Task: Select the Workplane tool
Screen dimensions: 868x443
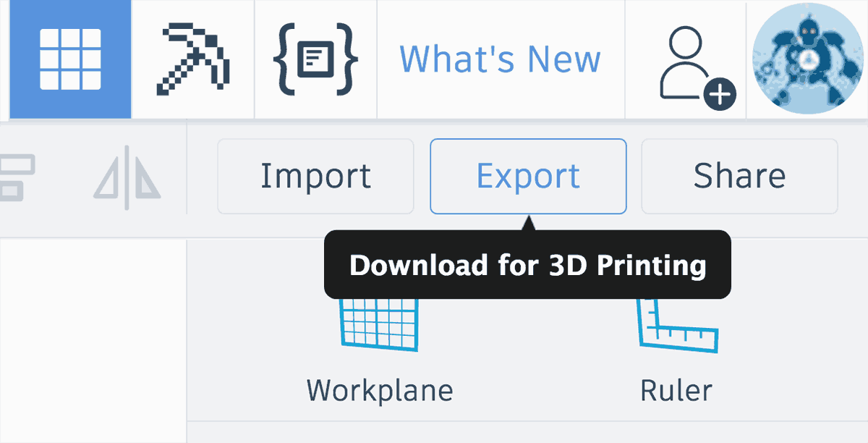Action: point(380,351)
